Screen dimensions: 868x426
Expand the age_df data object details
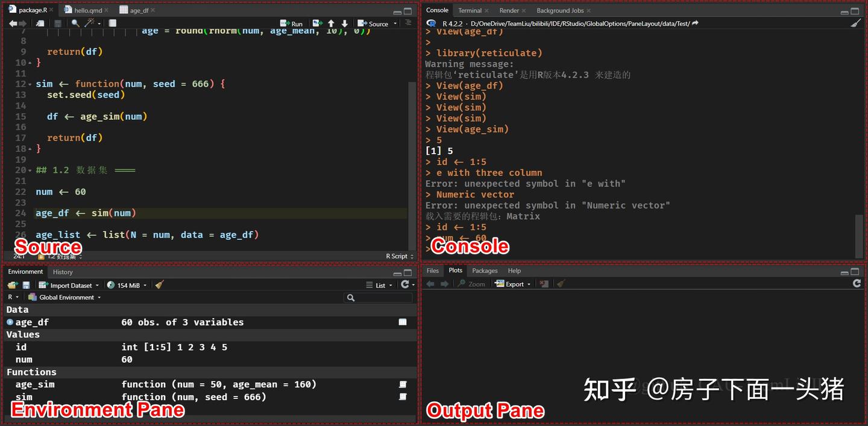(9, 322)
